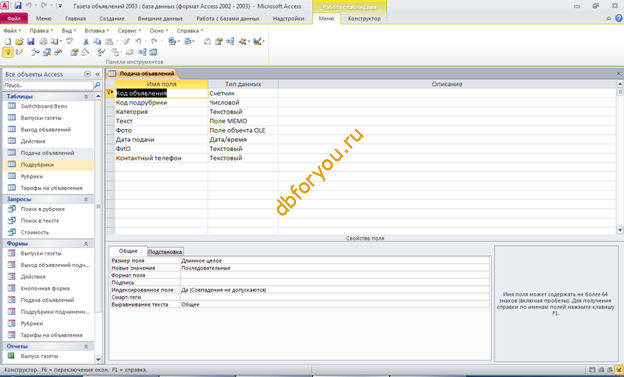
Task: Open the Relationships icon in the top toolbar row
Action: [230, 41]
